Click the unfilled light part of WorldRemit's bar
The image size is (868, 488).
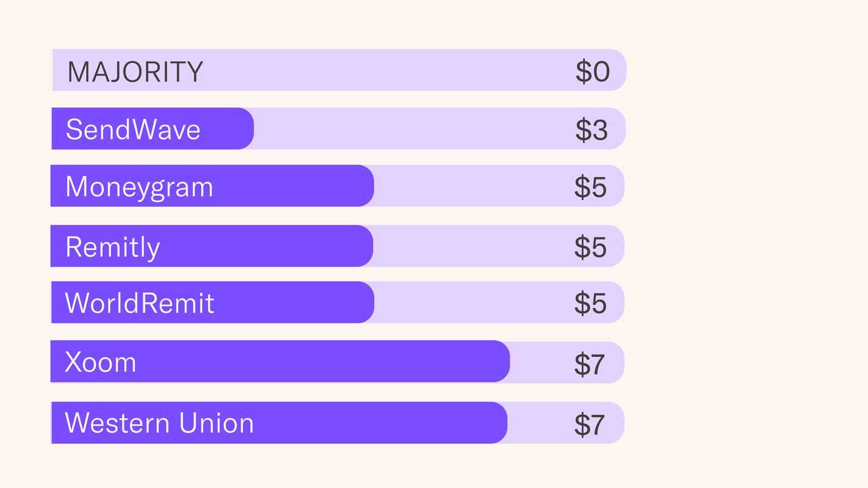click(470, 303)
